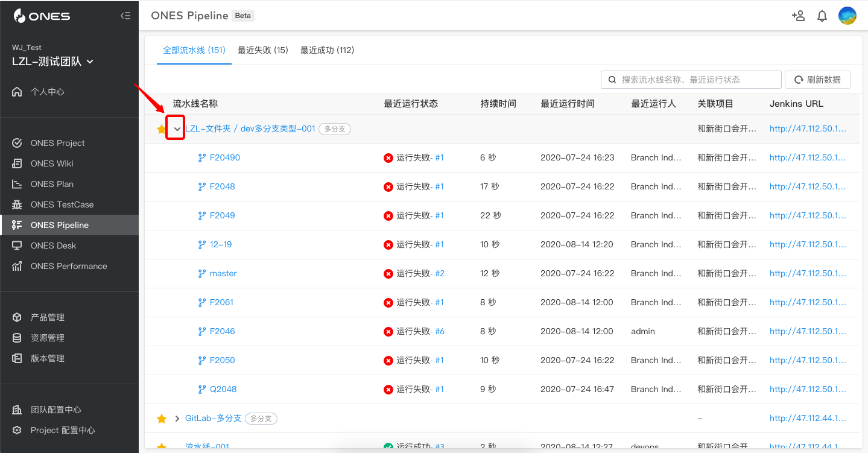Open branch F2048

(x=223, y=186)
